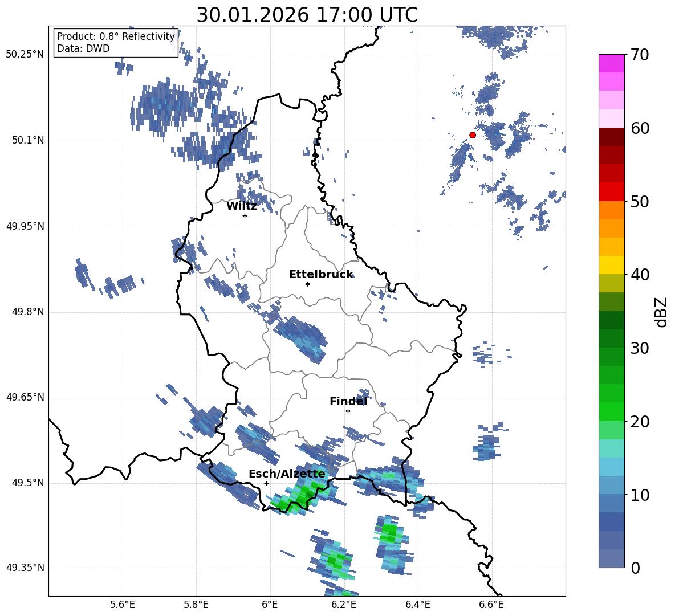The width and height of the screenshot is (675, 616).
Task: Click the colorbar label 40
Action: point(640,275)
